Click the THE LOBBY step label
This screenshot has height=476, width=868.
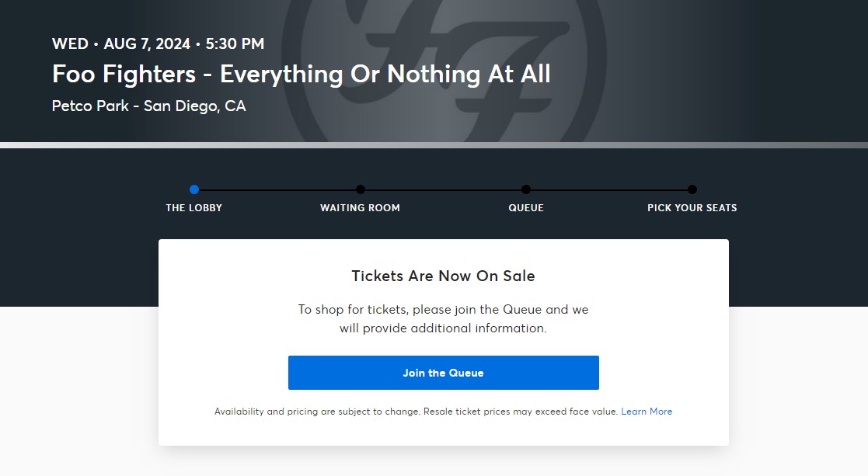click(x=194, y=208)
